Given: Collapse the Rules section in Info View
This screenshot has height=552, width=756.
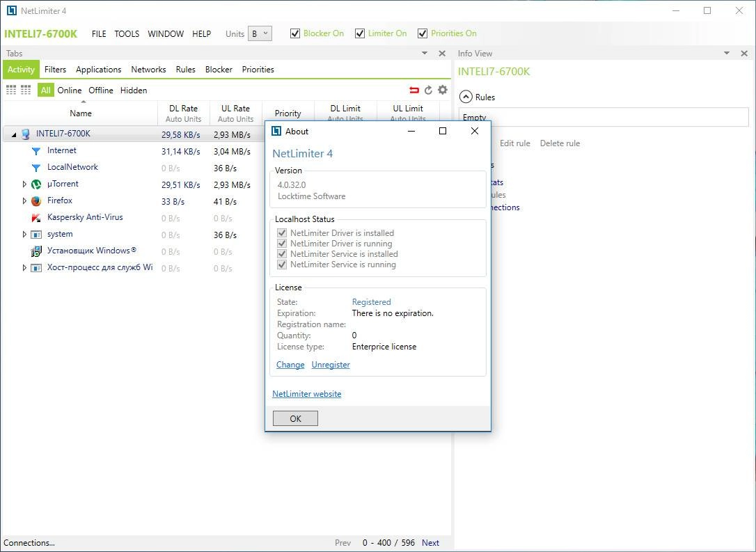Looking at the screenshot, I should pyautogui.click(x=466, y=97).
